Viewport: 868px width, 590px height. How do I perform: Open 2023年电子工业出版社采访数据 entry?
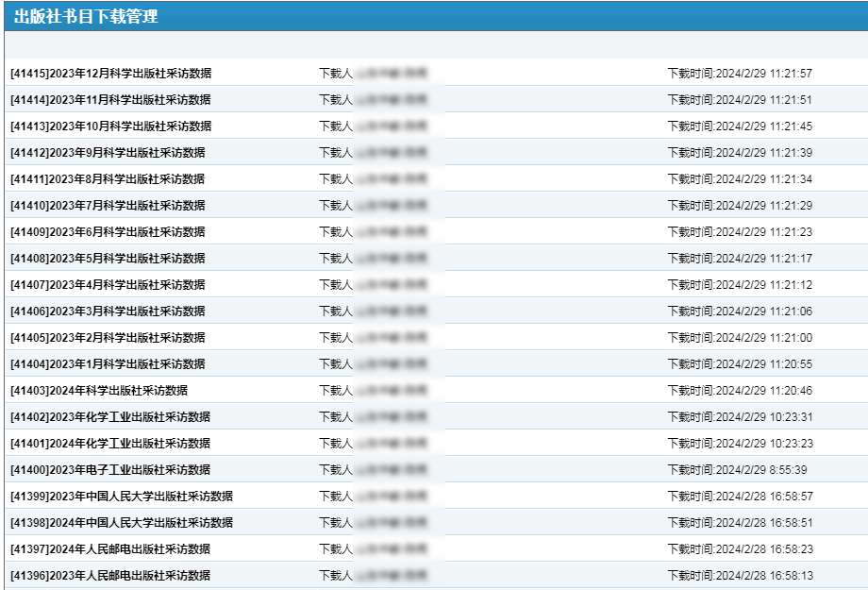click(110, 470)
